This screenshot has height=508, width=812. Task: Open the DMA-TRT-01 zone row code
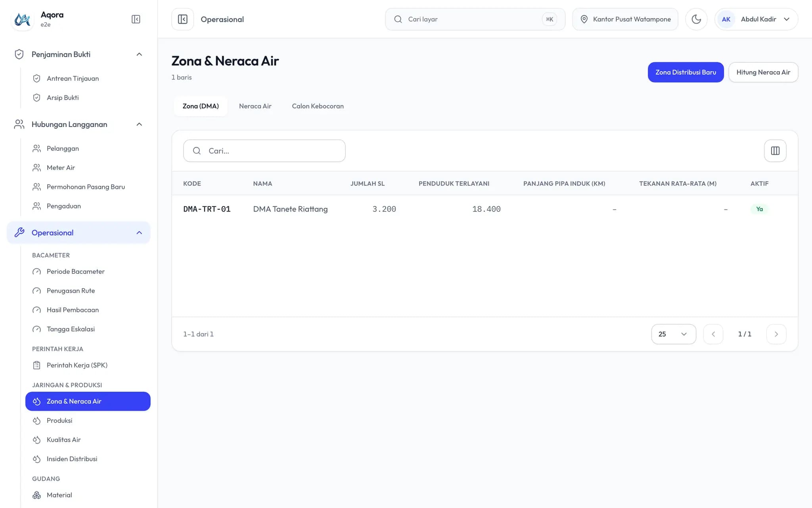coord(207,209)
